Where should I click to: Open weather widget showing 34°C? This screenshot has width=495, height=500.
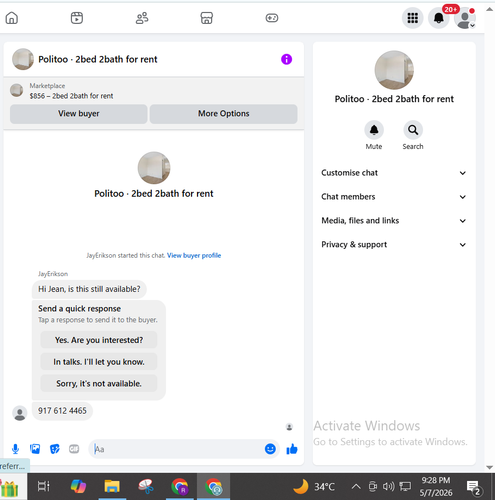(314, 486)
